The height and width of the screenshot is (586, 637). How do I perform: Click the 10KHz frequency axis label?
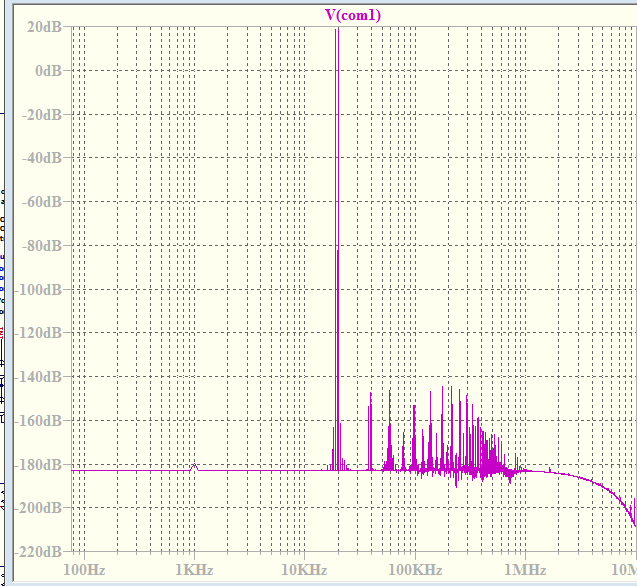(304, 570)
